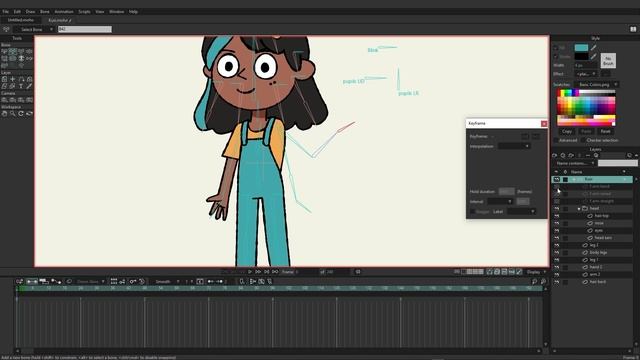Click the Frame number field
This screenshot has width=640, height=360.
(306, 272)
